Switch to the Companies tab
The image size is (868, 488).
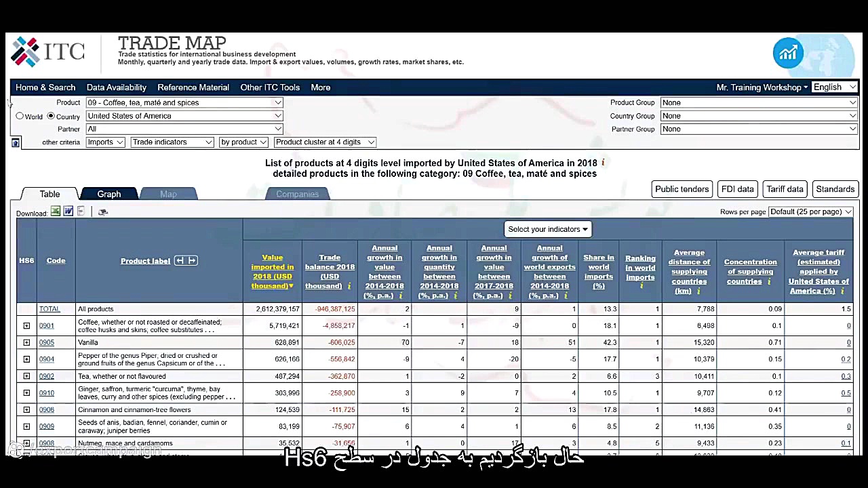pos(297,194)
